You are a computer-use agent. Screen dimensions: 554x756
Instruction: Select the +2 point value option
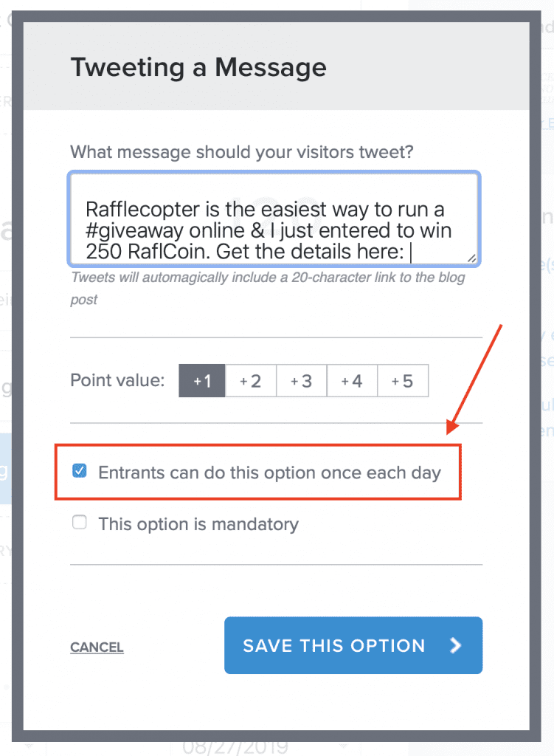click(252, 380)
